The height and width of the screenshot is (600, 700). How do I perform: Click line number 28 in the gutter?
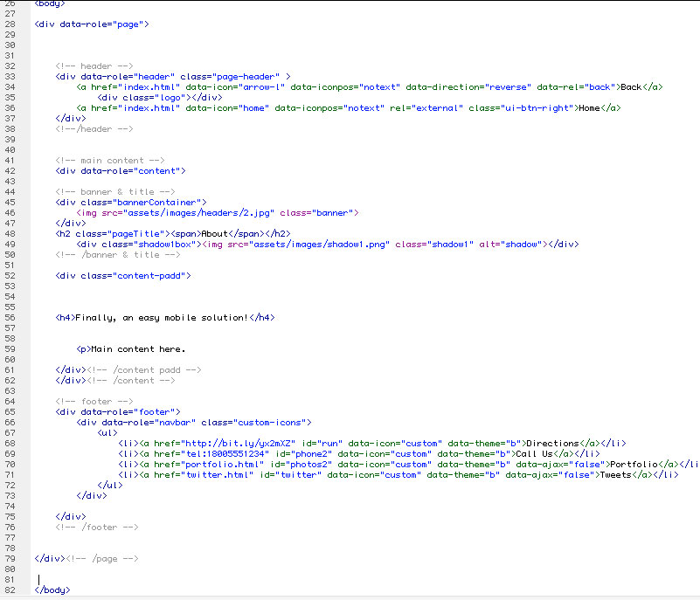pos(10,24)
